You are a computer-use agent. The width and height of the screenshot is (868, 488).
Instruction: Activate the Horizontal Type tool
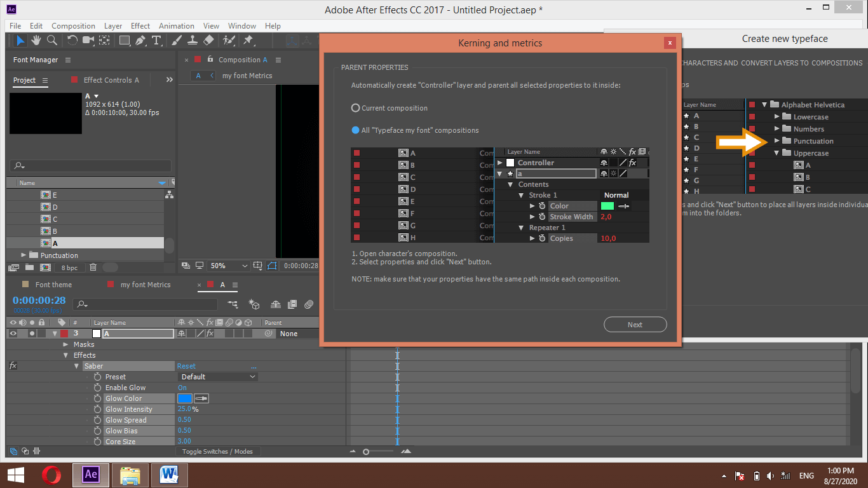[x=158, y=40]
